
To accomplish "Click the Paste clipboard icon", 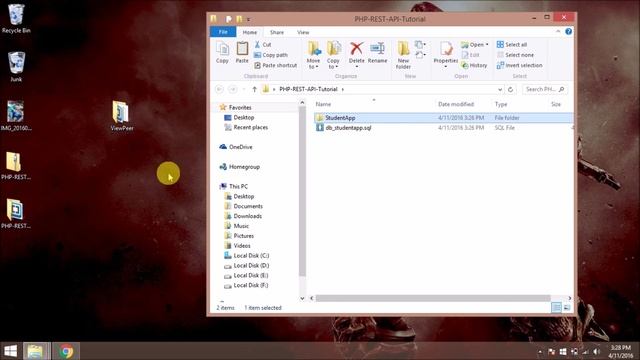I will pyautogui.click(x=242, y=52).
